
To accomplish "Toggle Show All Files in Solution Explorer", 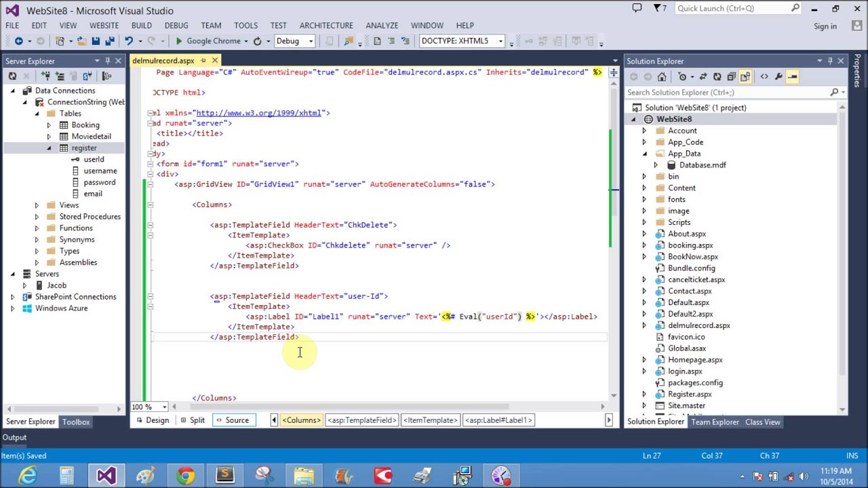I will (745, 77).
